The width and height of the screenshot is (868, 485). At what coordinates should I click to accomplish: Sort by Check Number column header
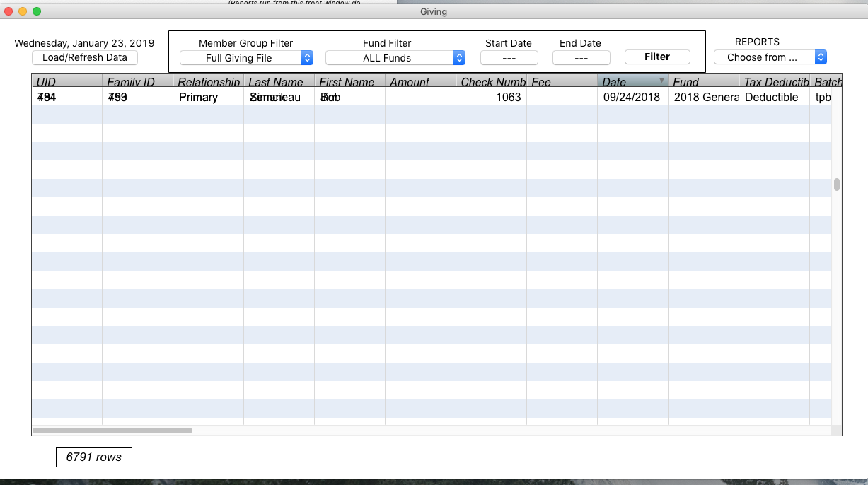[x=491, y=82]
